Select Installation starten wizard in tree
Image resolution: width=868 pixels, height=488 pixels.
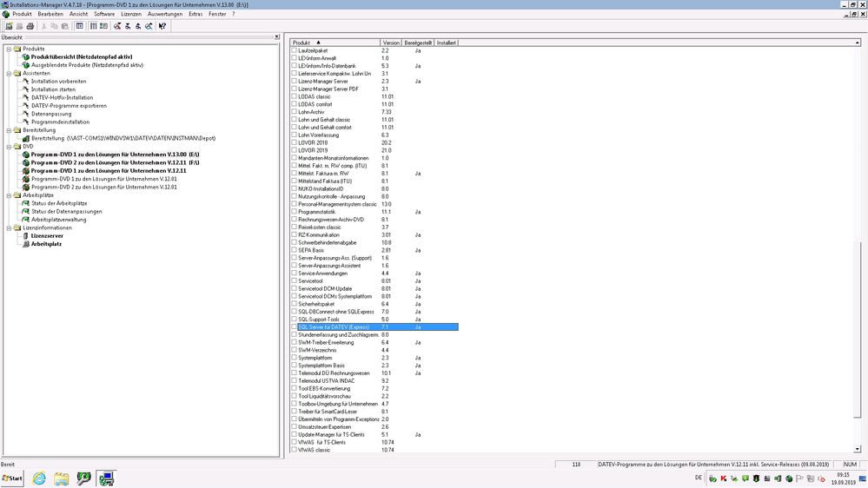pyautogui.click(x=53, y=89)
